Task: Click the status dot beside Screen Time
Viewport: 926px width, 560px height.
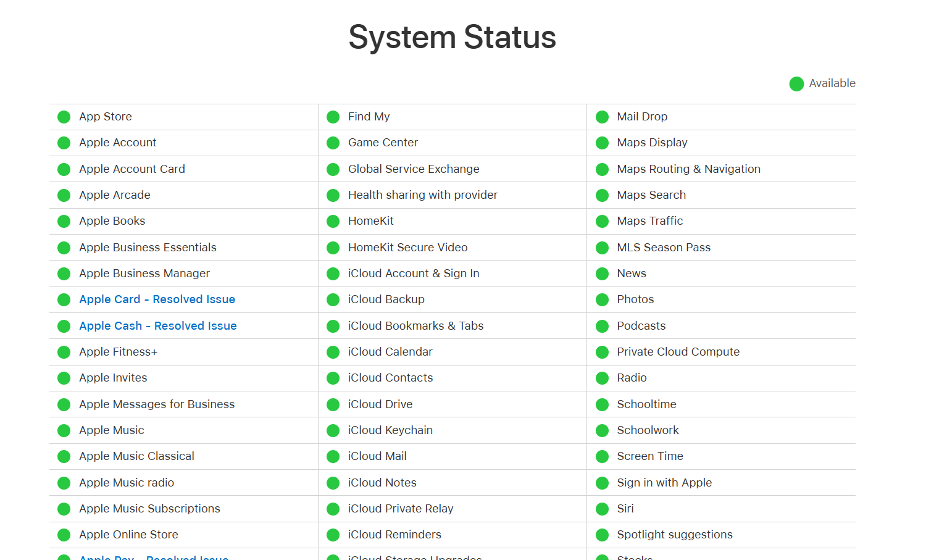Action: (602, 457)
